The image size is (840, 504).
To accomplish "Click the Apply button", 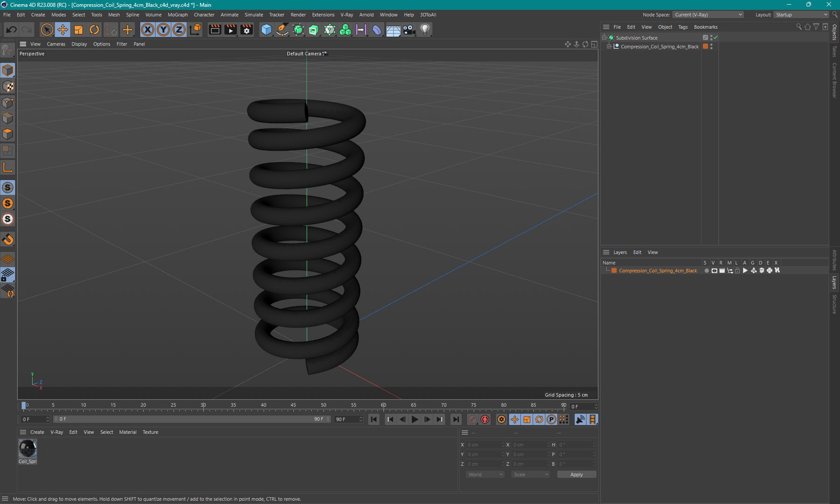I will pyautogui.click(x=576, y=475).
